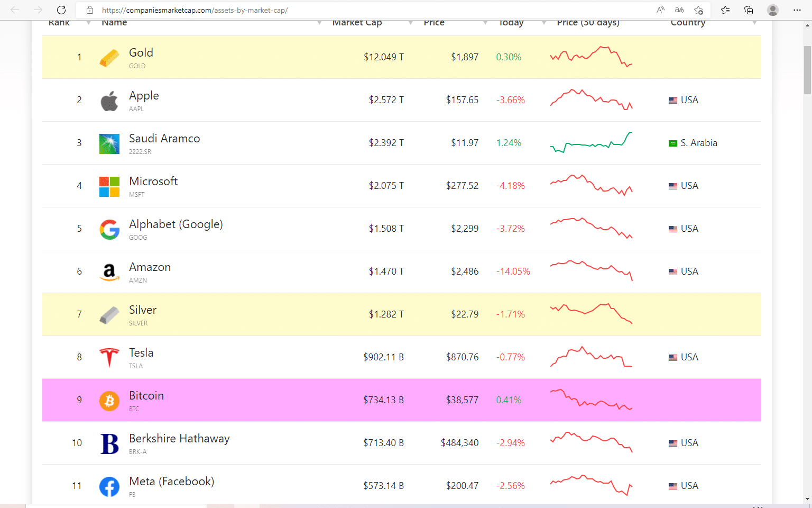Click the USA flag in Apple row
Screen dimensions: 812x508
click(x=673, y=100)
